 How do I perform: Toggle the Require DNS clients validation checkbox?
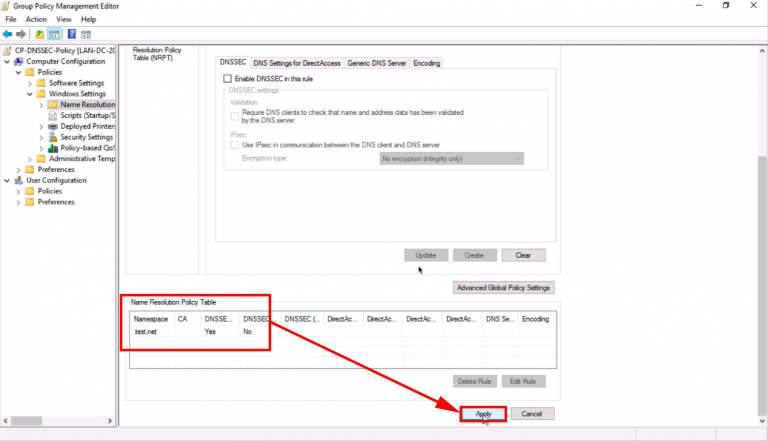pos(234,117)
